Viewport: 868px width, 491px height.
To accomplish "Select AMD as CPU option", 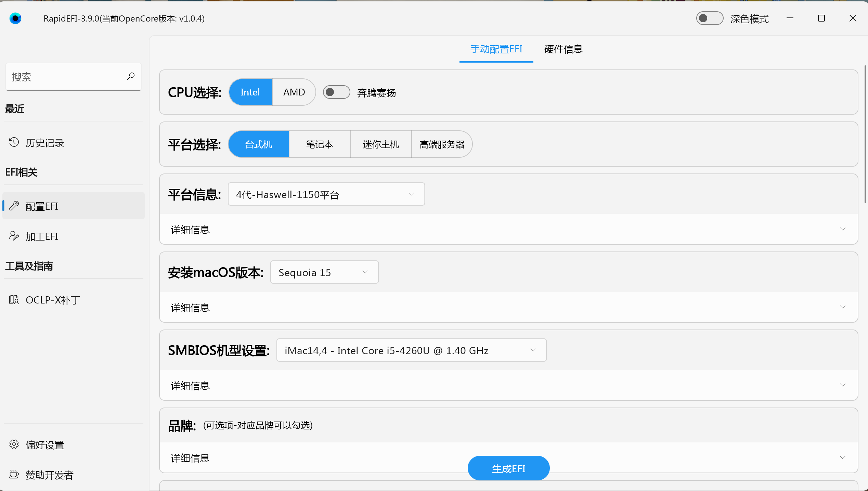I will [x=294, y=92].
